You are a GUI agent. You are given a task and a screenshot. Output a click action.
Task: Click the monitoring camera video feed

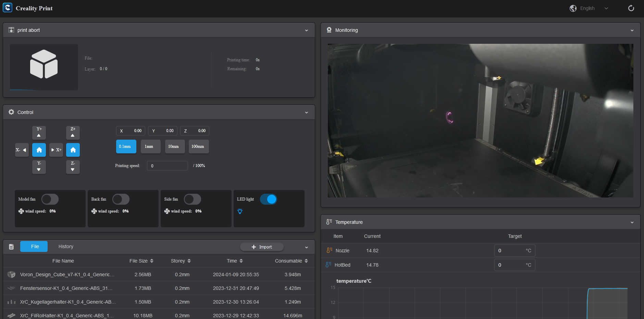click(x=480, y=120)
